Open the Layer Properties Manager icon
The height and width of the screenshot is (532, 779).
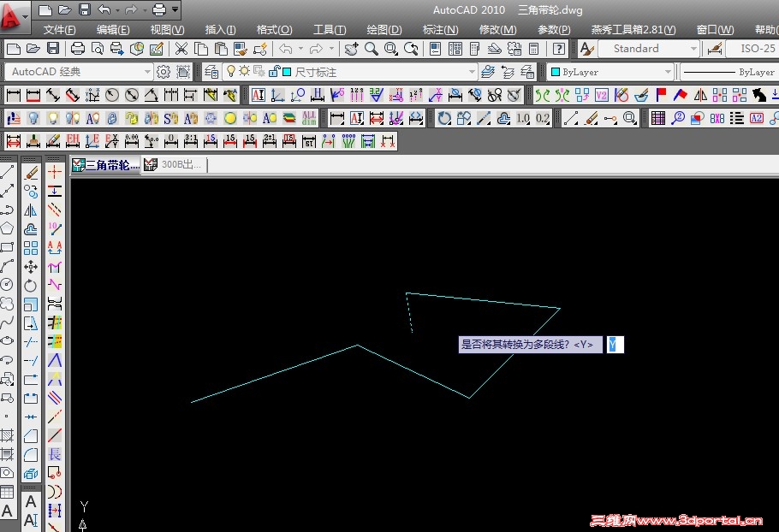(x=211, y=72)
